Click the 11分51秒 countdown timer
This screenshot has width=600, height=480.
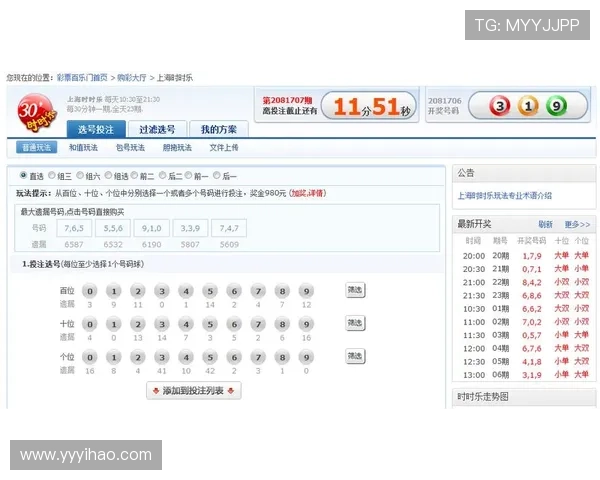coord(369,106)
